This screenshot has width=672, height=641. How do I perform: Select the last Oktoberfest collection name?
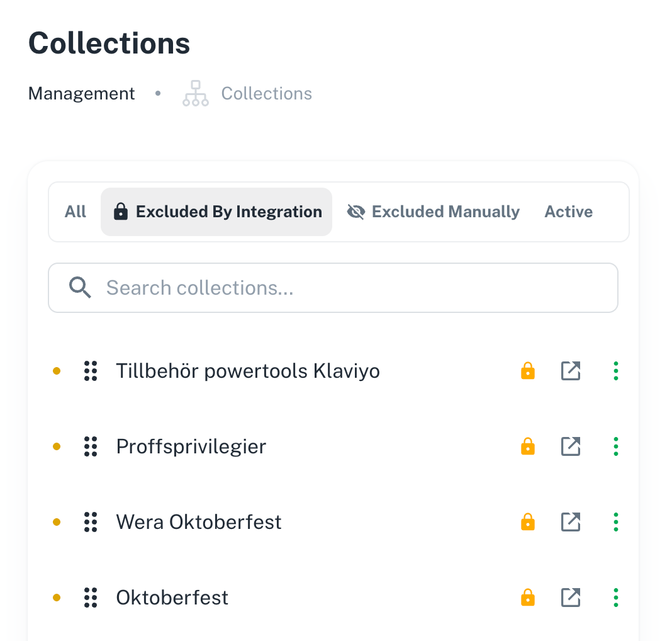tap(172, 598)
